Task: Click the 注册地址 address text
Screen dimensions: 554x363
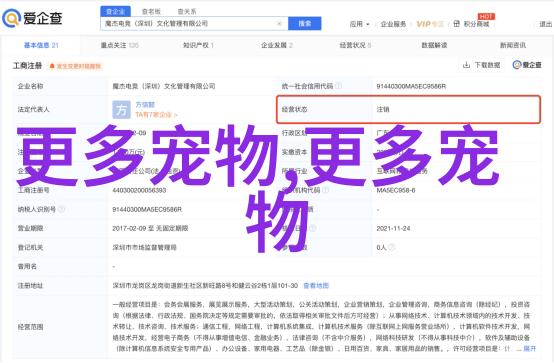Action: point(205,286)
